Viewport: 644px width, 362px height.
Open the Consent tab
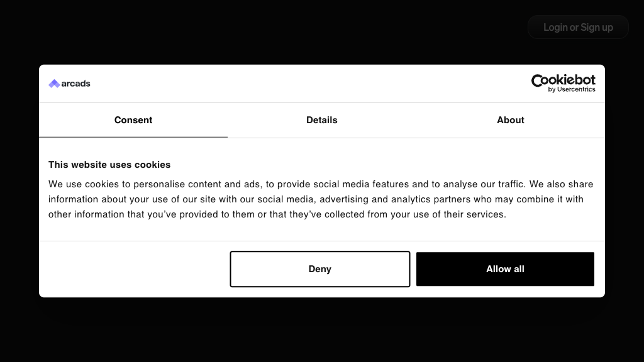pyautogui.click(x=133, y=120)
